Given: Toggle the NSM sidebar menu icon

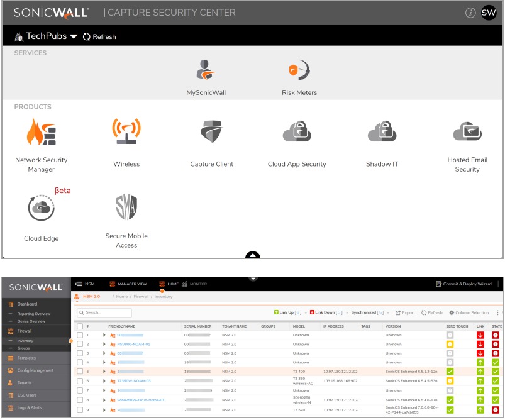Looking at the screenshot, I should [78, 284].
